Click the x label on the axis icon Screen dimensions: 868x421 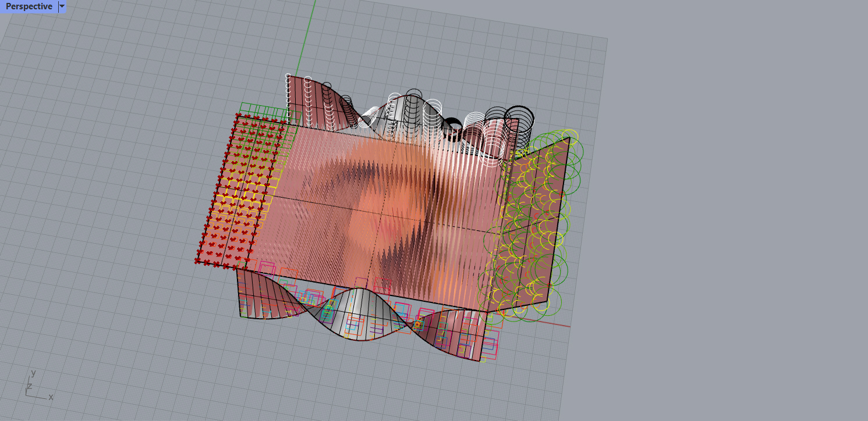coord(51,398)
